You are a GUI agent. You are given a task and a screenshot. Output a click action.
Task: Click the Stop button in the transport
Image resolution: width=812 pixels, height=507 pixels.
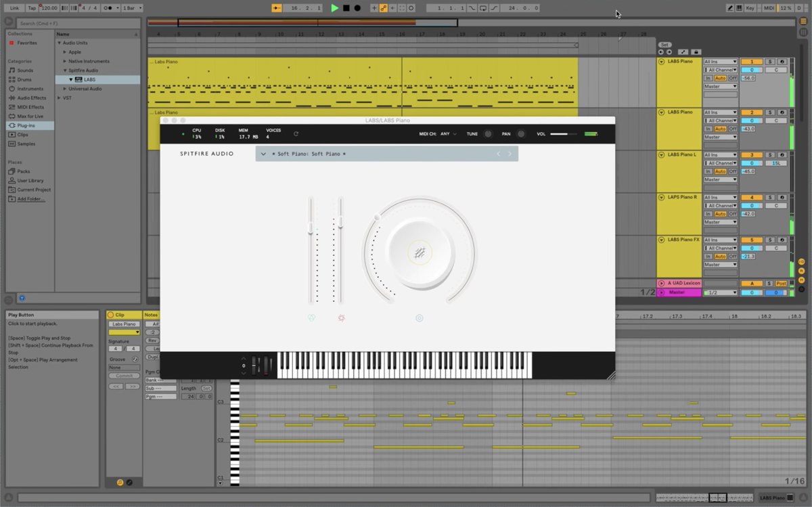(346, 8)
